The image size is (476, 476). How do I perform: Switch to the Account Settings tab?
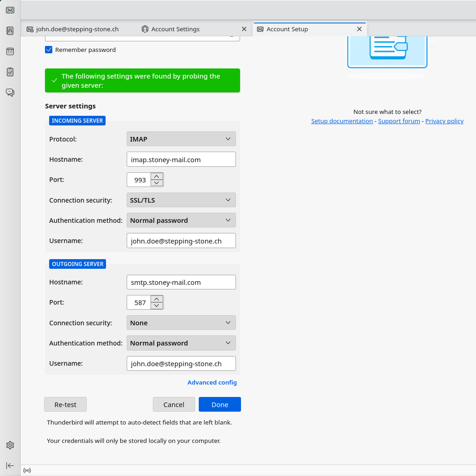(x=175, y=29)
